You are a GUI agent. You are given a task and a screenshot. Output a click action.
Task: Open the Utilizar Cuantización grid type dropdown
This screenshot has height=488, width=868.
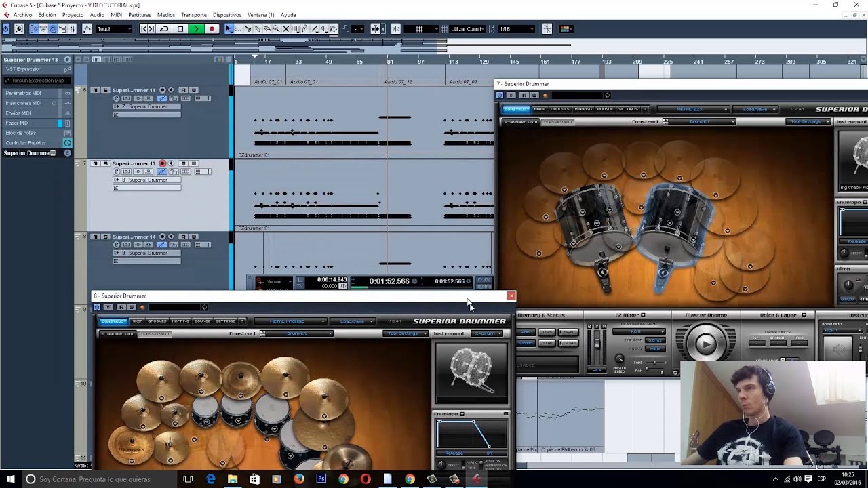467,29
